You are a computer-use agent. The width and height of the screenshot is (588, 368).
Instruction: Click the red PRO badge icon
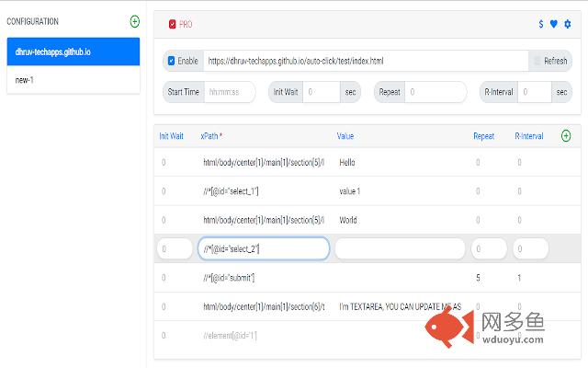coord(173,24)
